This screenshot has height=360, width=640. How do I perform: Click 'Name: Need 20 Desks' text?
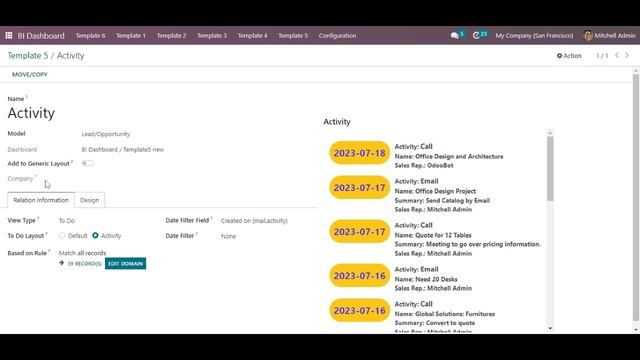[x=426, y=279]
